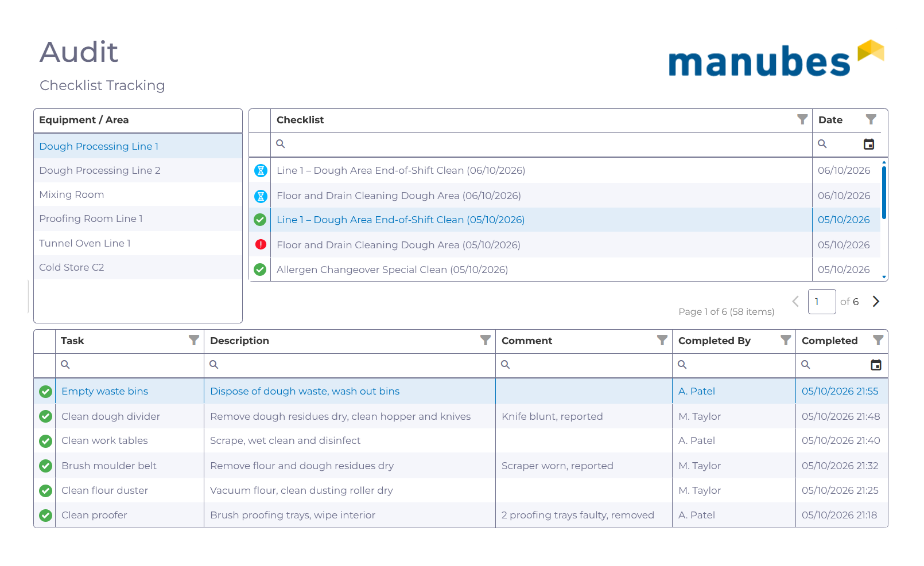924x566 pixels.
Task: Open the calendar picker in Date search
Action: (x=869, y=144)
